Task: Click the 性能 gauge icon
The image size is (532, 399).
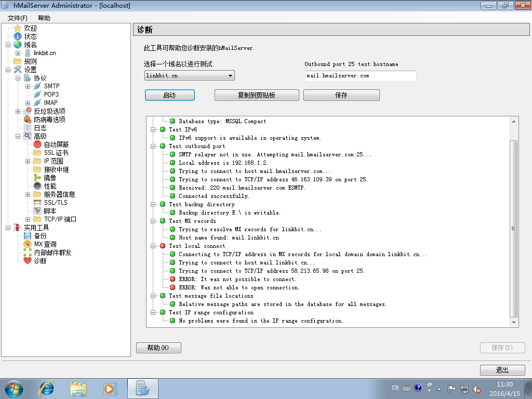Action: (37, 186)
